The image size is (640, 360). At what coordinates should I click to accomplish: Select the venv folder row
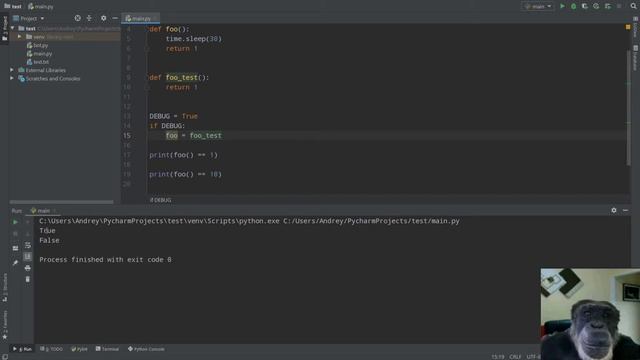[65, 37]
